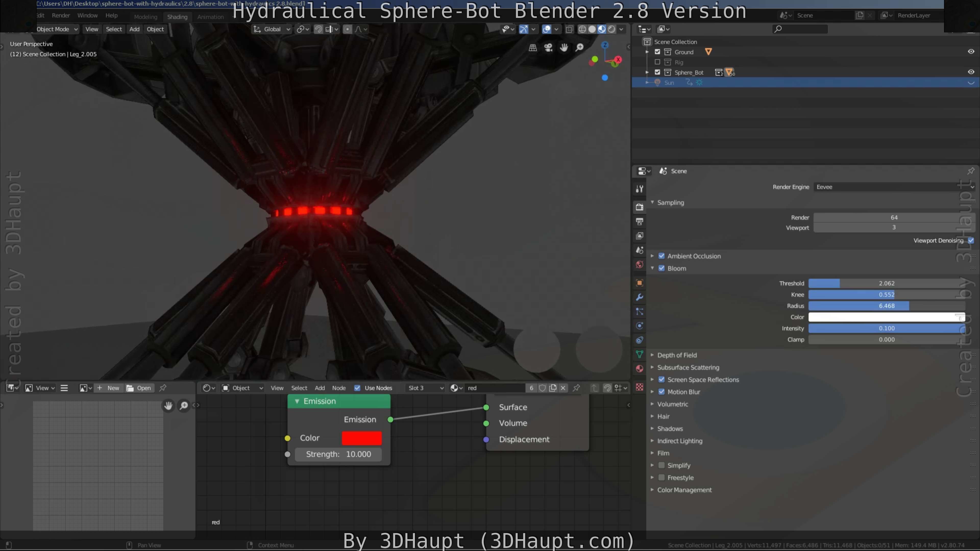This screenshot has width=980, height=551.
Task: Toggle the Use Nodes checkbox
Action: pyautogui.click(x=357, y=388)
